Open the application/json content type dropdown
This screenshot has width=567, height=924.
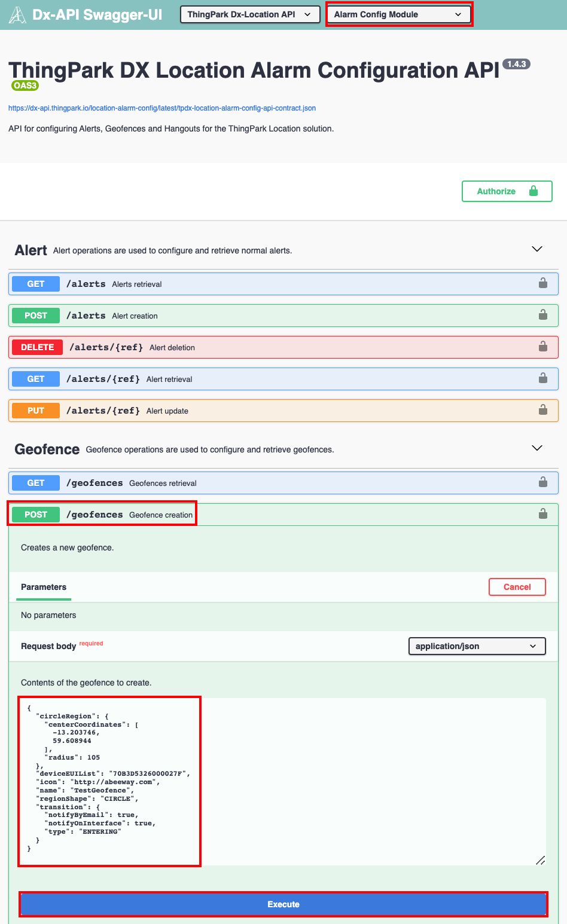(477, 646)
